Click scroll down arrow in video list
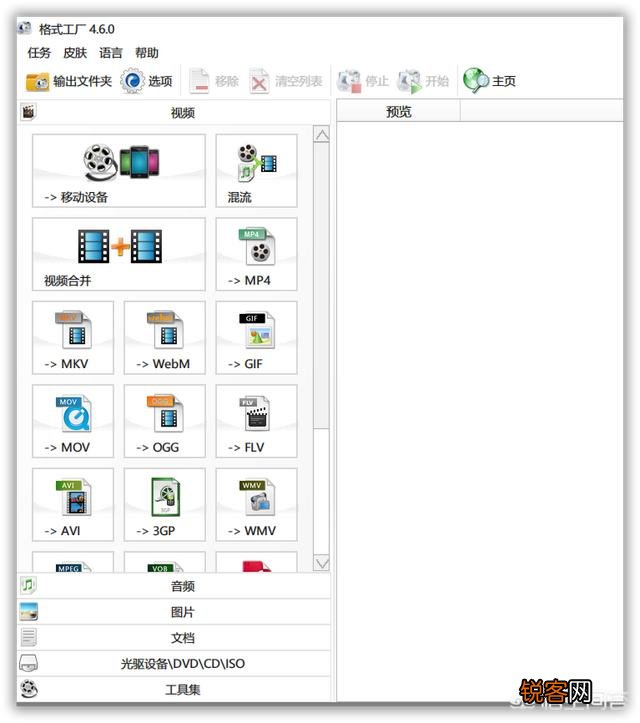640x723 pixels. (321, 564)
